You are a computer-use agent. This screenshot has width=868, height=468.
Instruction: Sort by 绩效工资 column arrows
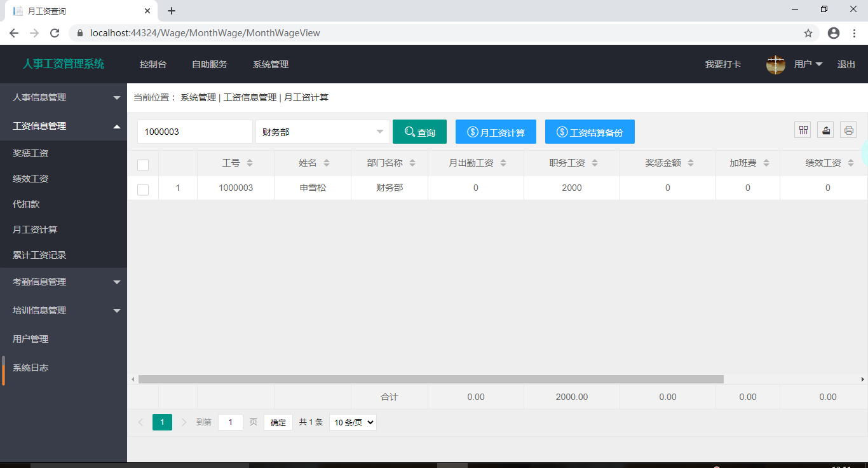pos(851,163)
